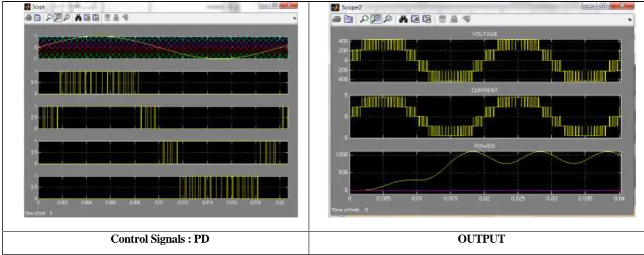
Task: Click the MATLAB icon in Scope2 title bar
Action: click(x=335, y=8)
